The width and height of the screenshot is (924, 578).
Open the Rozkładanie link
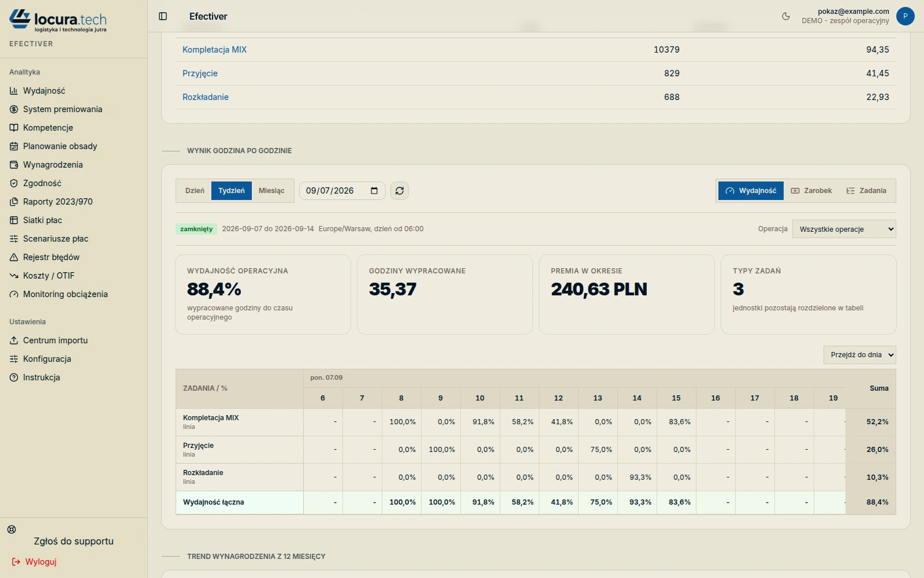(206, 97)
